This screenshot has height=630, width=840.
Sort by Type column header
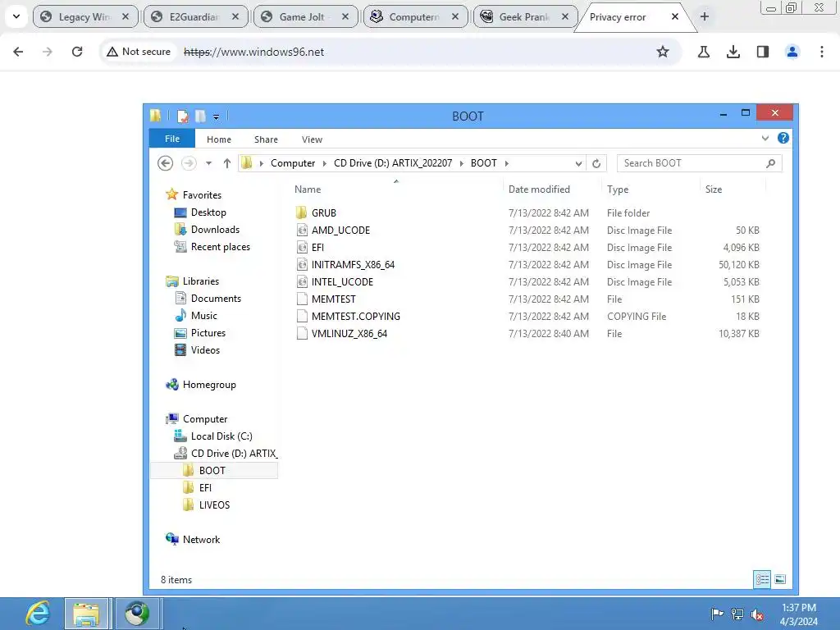(x=651, y=189)
